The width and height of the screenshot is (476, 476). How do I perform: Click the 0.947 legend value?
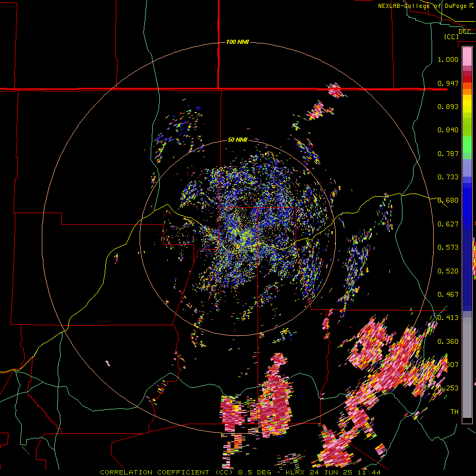pyautogui.click(x=448, y=83)
